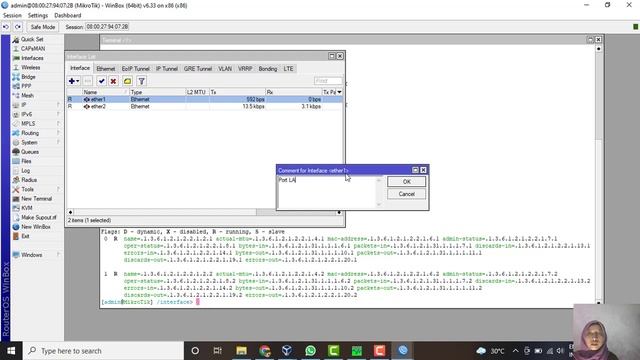Open the column selector dropdown arrow
This screenshot has width=640, height=360.
[340, 92]
